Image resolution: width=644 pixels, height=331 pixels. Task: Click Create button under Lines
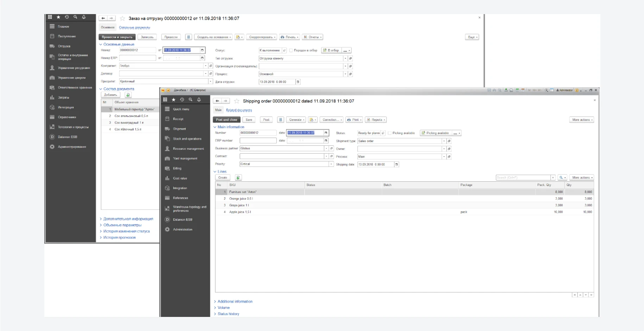pyautogui.click(x=223, y=177)
